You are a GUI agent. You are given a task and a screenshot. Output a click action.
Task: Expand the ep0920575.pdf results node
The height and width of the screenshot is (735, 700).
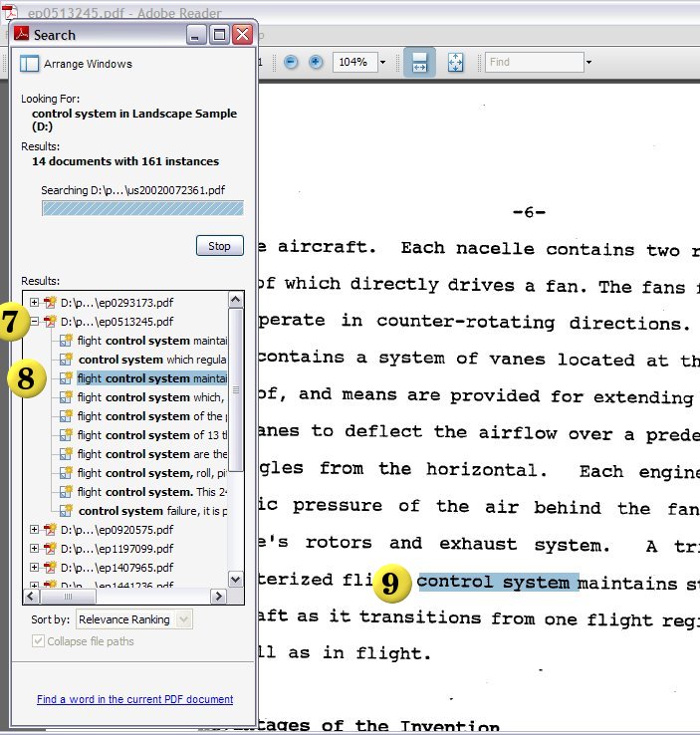click(x=35, y=530)
